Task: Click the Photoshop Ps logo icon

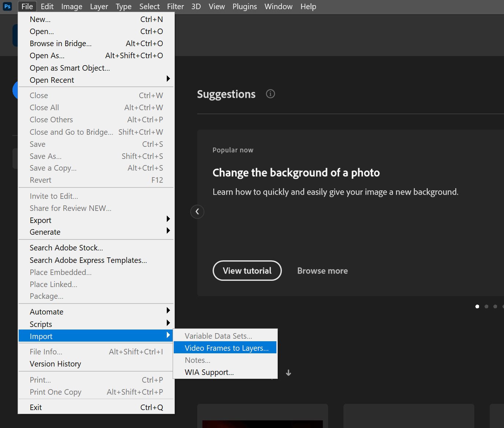Action: pos(7,7)
